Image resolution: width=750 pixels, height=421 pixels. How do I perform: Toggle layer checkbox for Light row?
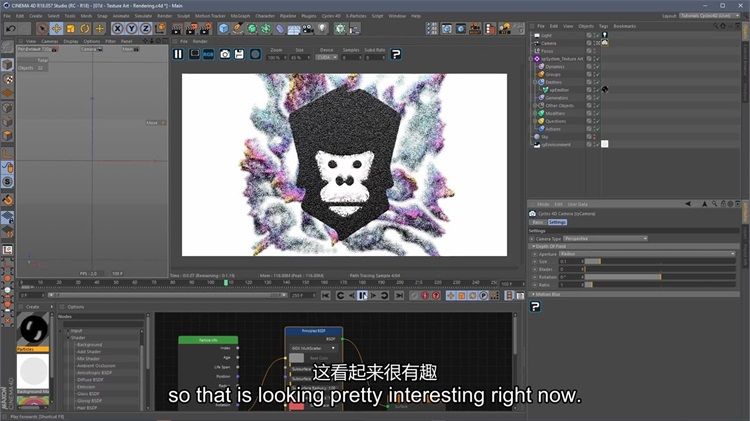click(589, 35)
